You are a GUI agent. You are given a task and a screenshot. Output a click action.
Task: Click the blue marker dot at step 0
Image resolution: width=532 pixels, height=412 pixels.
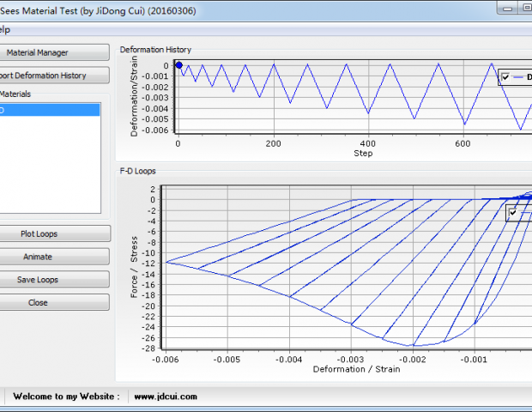[178, 64]
